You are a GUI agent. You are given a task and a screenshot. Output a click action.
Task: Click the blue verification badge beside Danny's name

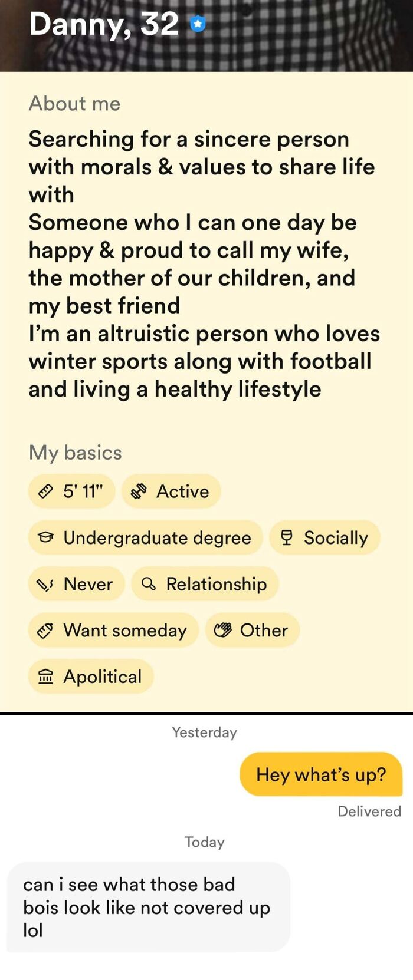(197, 23)
